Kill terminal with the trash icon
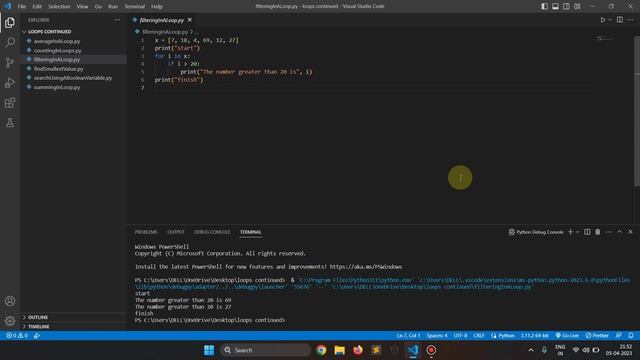 point(598,232)
